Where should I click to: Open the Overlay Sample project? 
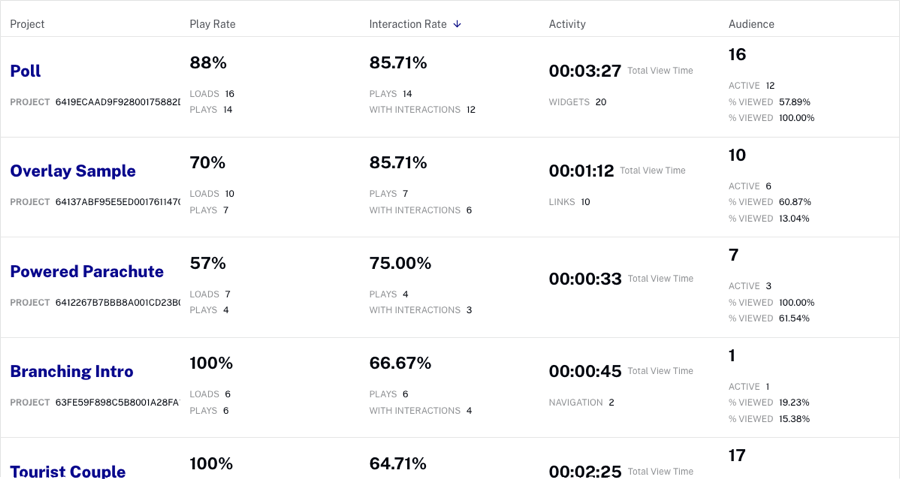[x=73, y=171]
